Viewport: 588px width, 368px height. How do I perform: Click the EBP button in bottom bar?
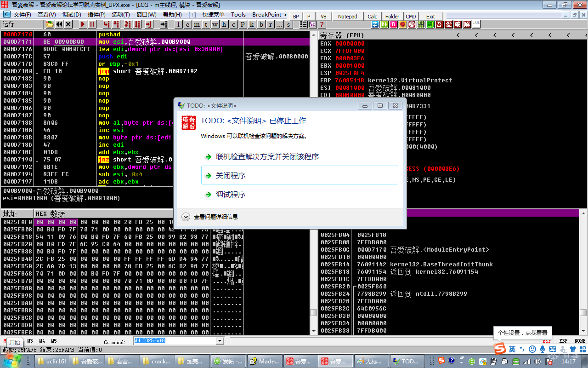(x=563, y=341)
